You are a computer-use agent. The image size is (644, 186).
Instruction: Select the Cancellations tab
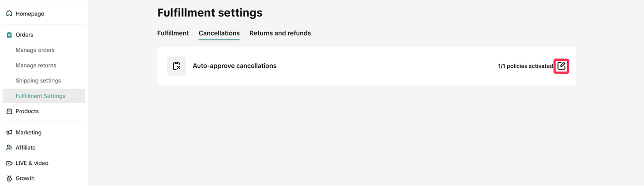219,33
